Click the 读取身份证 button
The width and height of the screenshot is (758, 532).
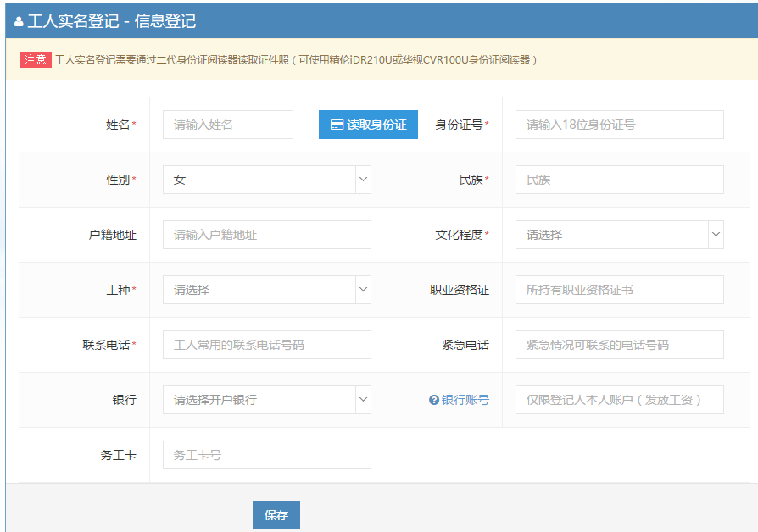[x=368, y=125]
